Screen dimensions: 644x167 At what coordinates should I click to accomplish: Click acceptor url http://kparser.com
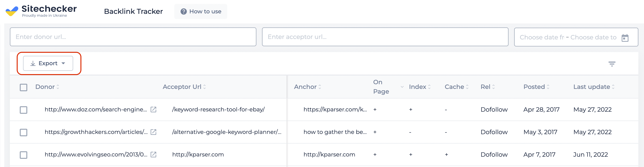click(x=198, y=154)
